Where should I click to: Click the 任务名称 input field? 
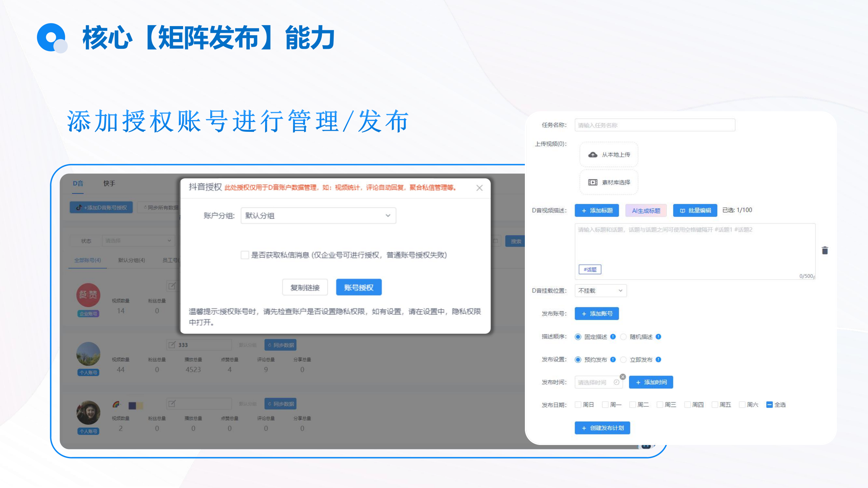(654, 125)
